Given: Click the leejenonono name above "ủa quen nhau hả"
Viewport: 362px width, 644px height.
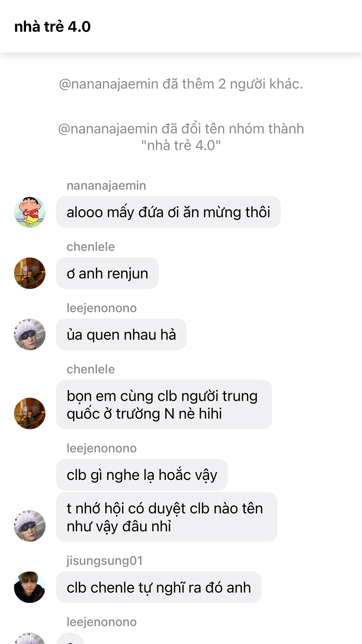Looking at the screenshot, I should pos(102,308).
